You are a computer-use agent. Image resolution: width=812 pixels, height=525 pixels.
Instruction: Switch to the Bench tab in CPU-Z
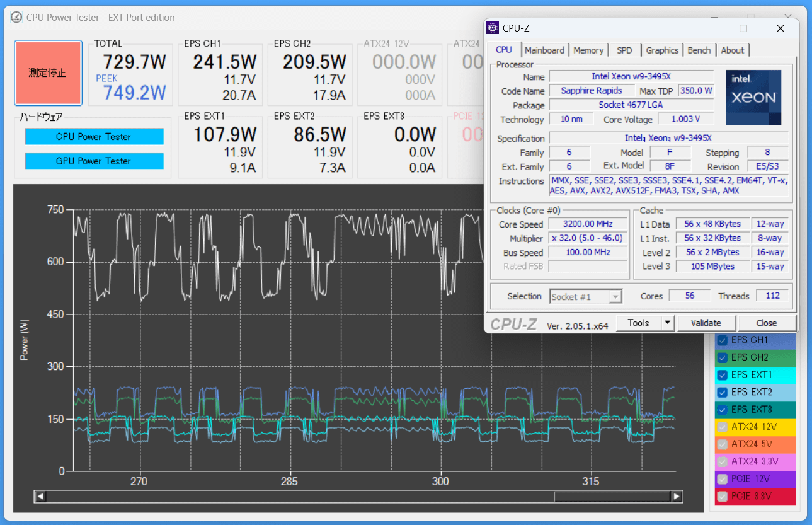(x=699, y=50)
